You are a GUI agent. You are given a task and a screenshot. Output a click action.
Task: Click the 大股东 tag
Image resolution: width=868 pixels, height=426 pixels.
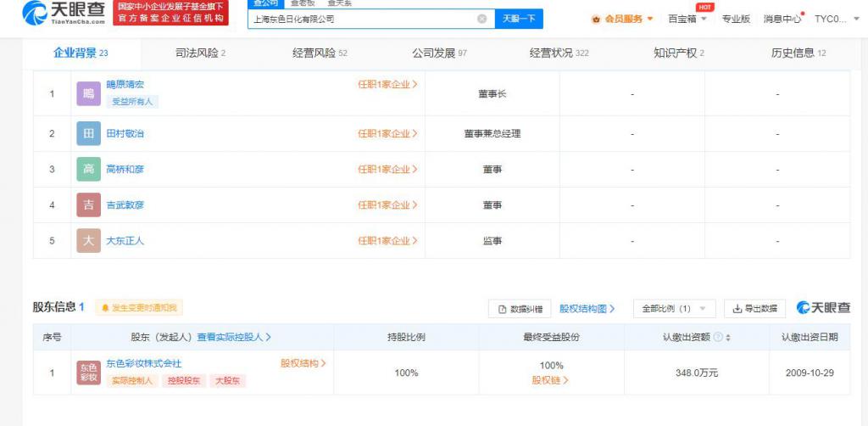click(x=227, y=381)
